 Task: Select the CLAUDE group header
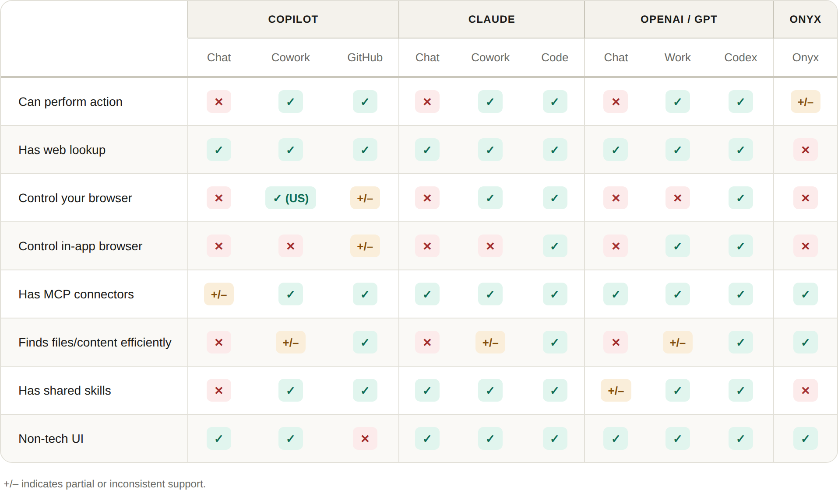click(x=492, y=19)
